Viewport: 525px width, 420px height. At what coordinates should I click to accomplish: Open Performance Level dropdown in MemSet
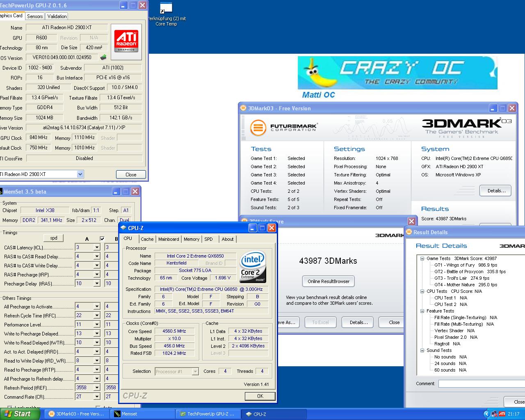coord(97,325)
